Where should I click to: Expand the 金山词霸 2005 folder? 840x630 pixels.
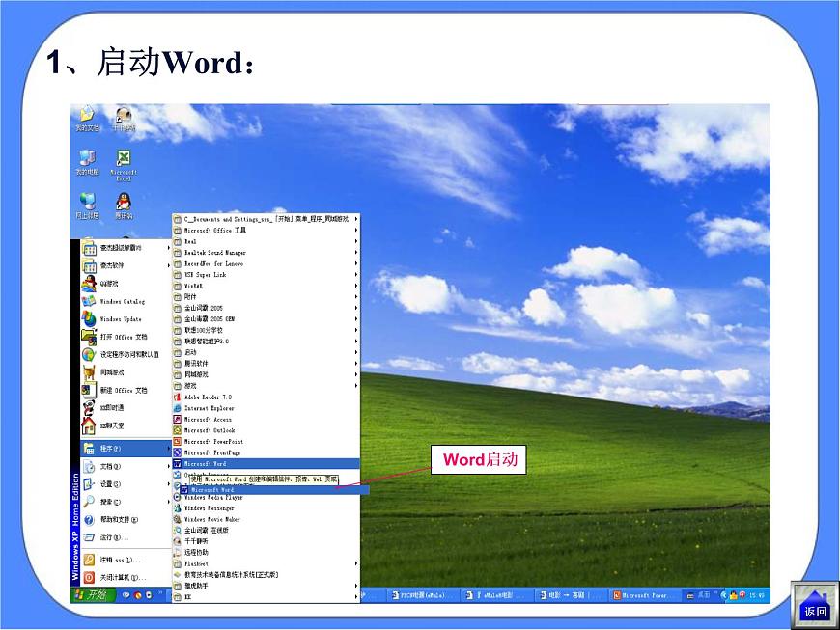[x=266, y=309]
